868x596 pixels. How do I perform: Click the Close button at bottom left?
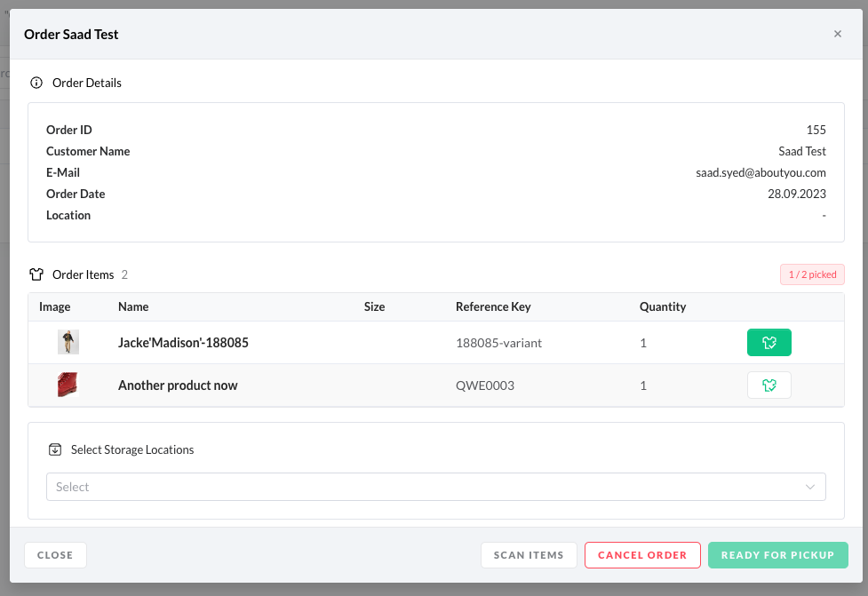tap(55, 555)
